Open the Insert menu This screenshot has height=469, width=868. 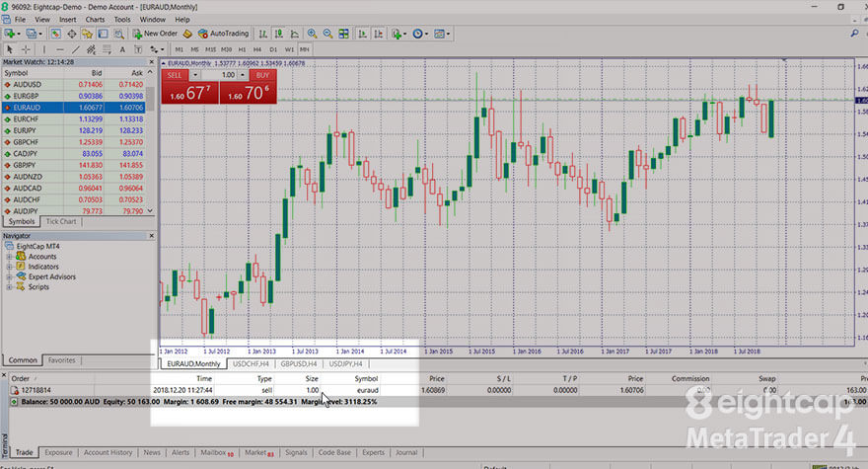point(67,20)
